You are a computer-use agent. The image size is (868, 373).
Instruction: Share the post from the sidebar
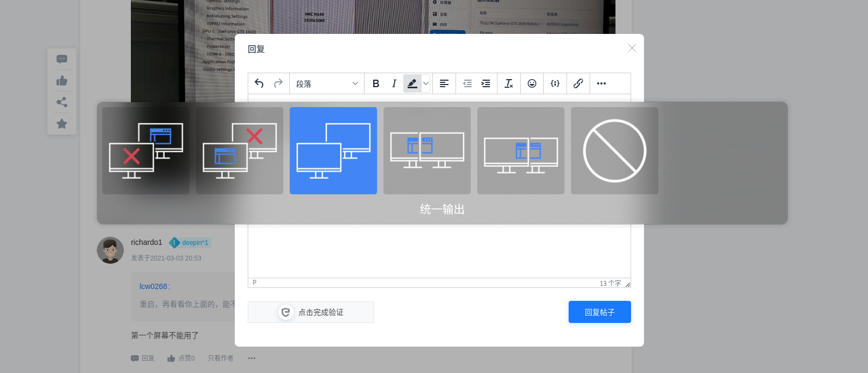coord(62,102)
